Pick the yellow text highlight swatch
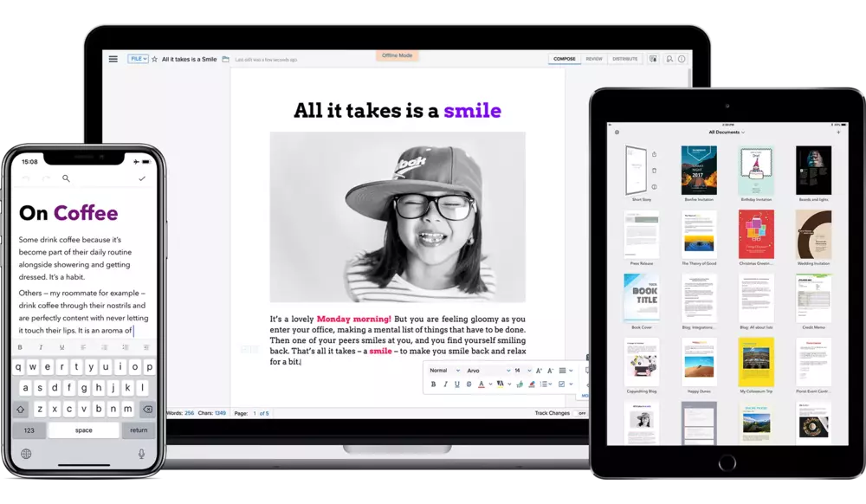The height and width of the screenshot is (504, 866). [x=500, y=384]
